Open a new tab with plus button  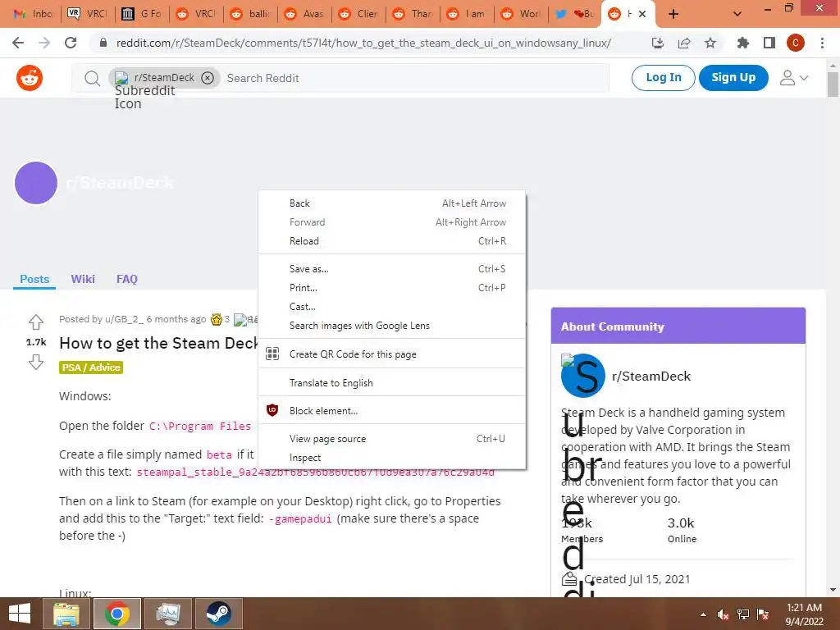(x=673, y=14)
